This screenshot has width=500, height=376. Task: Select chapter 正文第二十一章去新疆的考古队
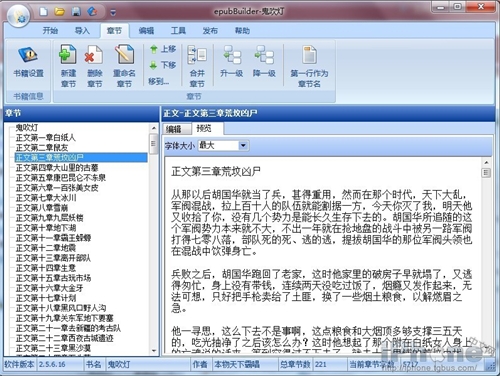click(x=68, y=328)
